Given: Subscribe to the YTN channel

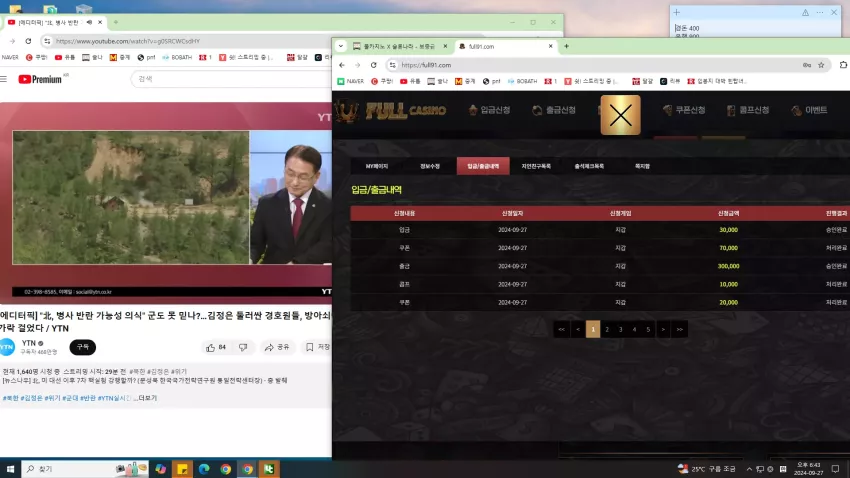Looking at the screenshot, I should pos(82,347).
